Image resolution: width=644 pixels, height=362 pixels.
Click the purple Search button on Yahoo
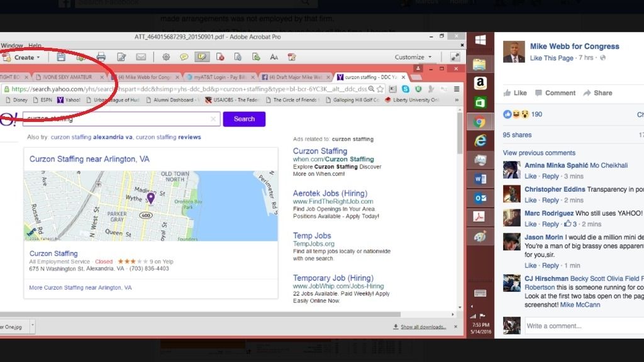pos(244,119)
